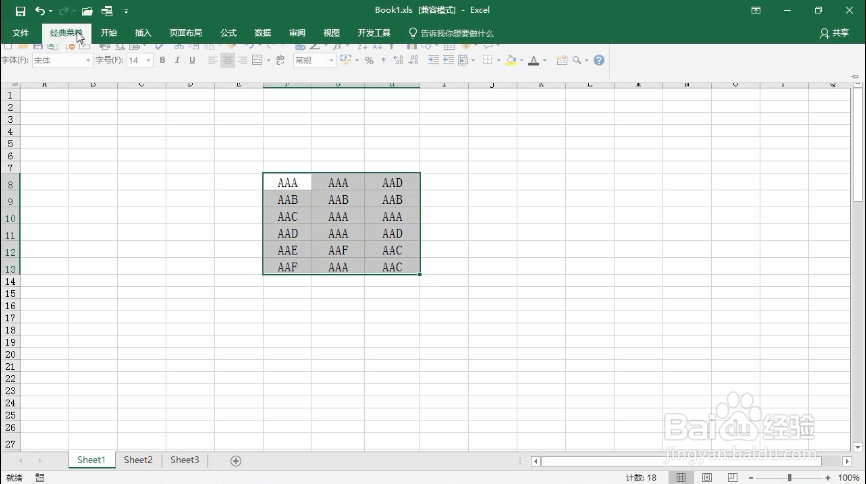This screenshot has width=866, height=484.
Task: Switch to Normal view in status bar
Action: [681, 477]
